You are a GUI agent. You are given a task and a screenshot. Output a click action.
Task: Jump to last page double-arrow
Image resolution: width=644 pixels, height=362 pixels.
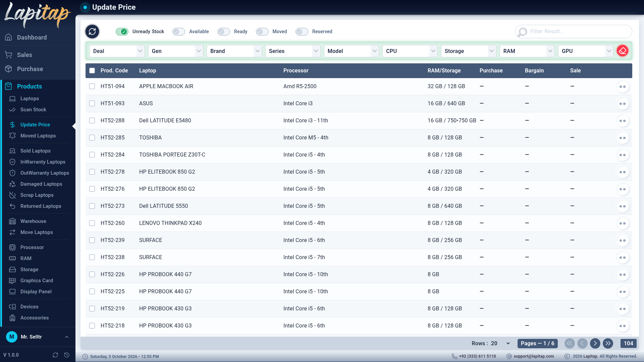coord(608,343)
